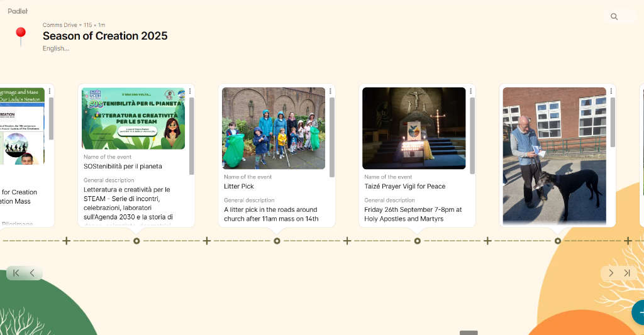
Task: Expand the English... board description
Action: click(x=56, y=48)
